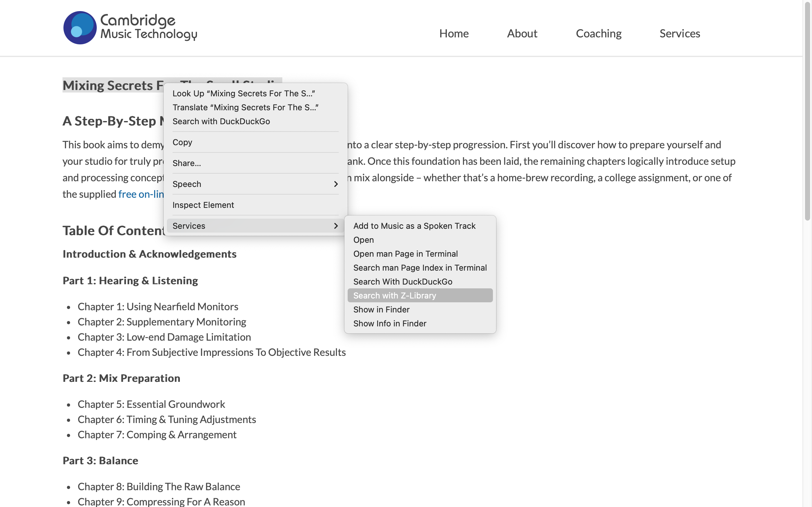This screenshot has height=507, width=812.
Task: Select Translate "Mixing Secrets For The S..."
Action: point(246,107)
